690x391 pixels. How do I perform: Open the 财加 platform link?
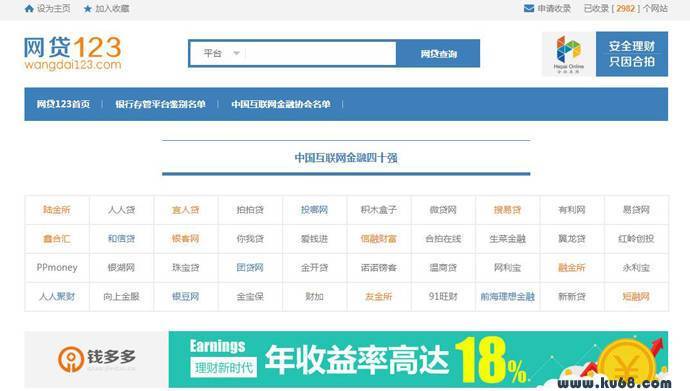(314, 296)
